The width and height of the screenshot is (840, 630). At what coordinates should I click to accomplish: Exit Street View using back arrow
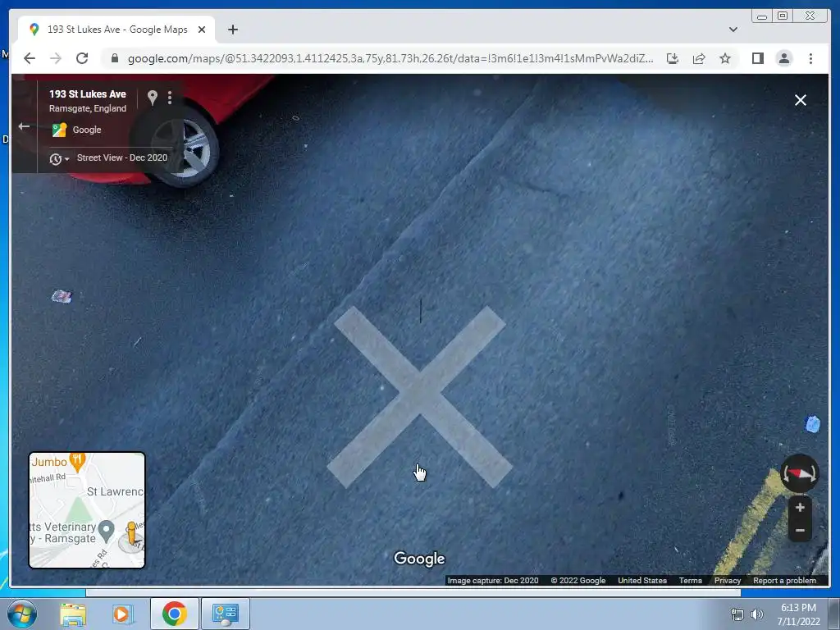pyautogui.click(x=24, y=126)
